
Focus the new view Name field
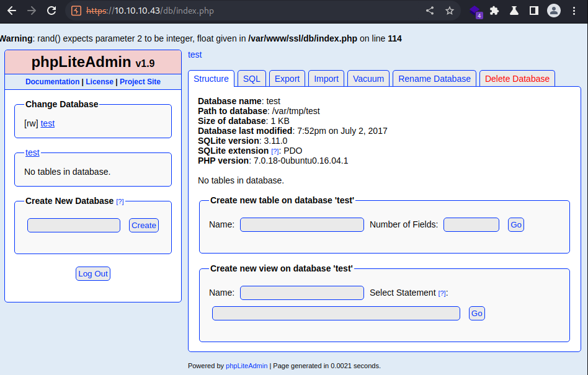point(302,293)
